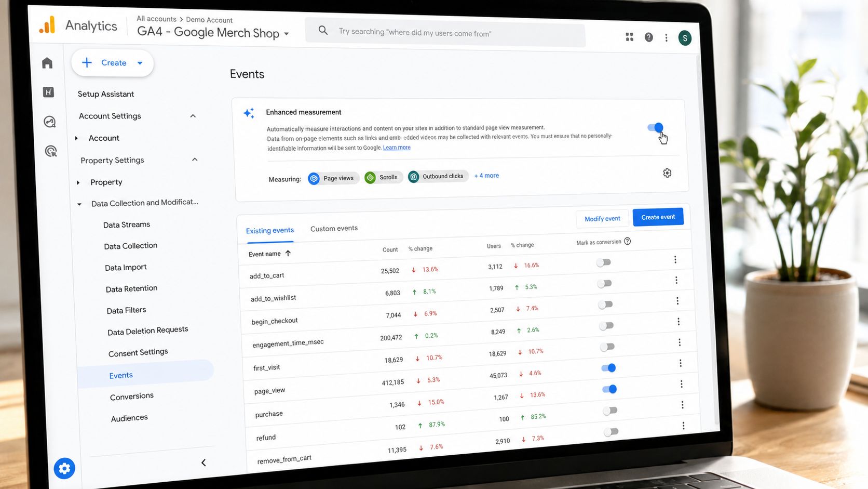Collapse Data Collection and Modification group

pyautogui.click(x=79, y=204)
